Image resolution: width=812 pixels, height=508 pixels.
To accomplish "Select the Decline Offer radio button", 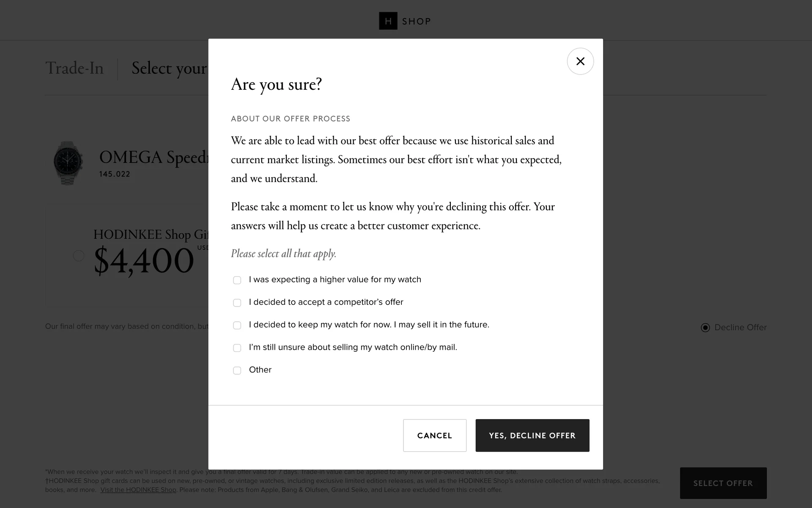I will coord(705,328).
